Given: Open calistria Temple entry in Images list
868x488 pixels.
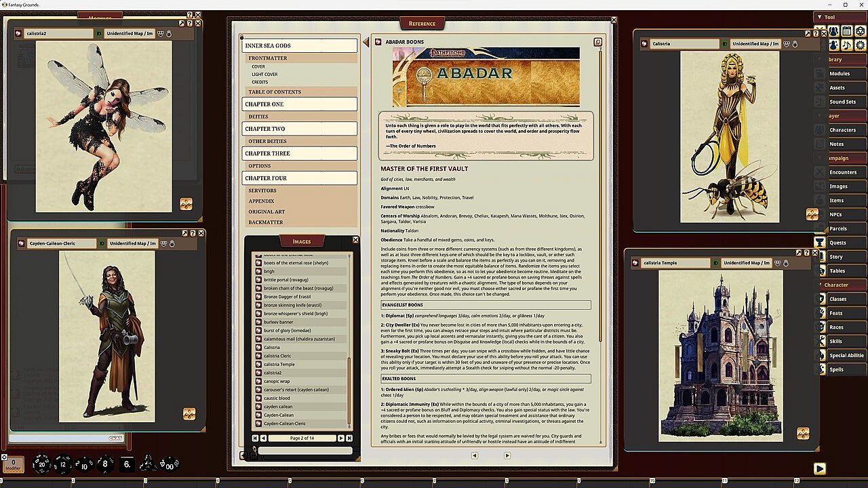Looking at the screenshot, I should 279,364.
